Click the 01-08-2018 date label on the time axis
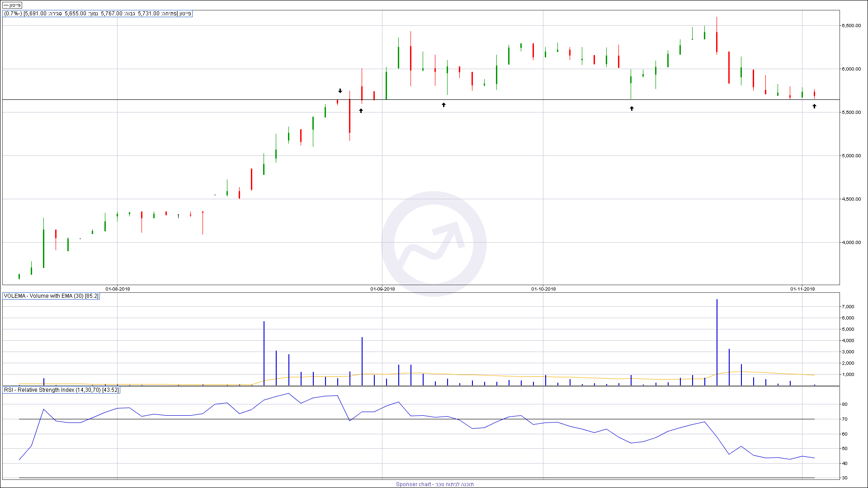 [118, 289]
